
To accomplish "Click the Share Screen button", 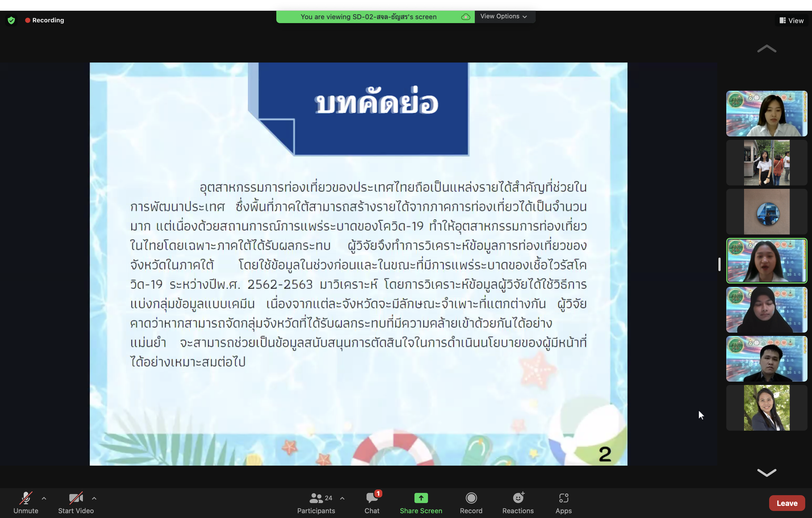I will (x=421, y=502).
